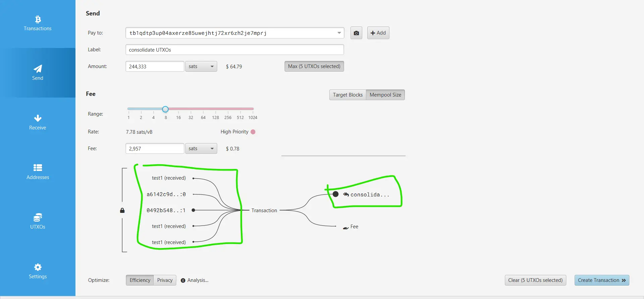644x299 pixels.
Task: Open the Transactions bitcoin icon in sidebar
Action: 38,19
